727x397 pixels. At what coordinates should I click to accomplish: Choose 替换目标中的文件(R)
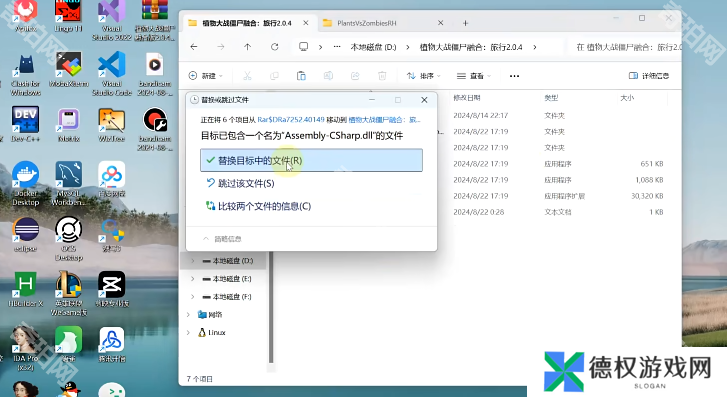click(311, 160)
